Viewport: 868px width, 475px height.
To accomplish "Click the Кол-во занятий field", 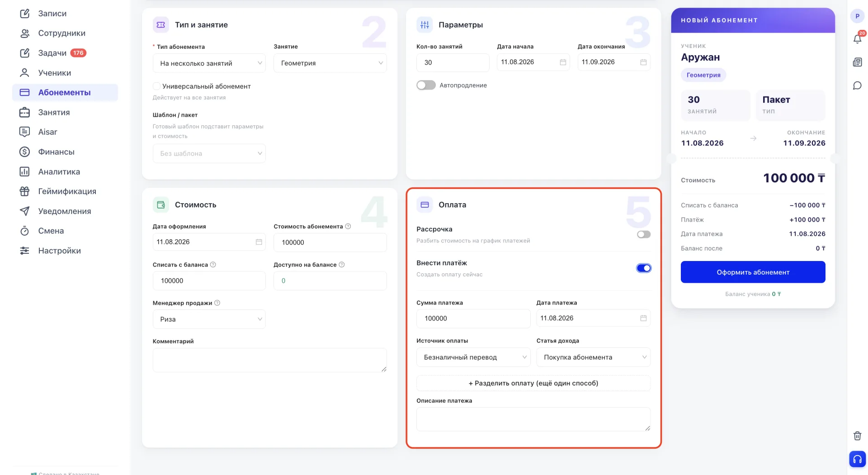I will (x=453, y=62).
